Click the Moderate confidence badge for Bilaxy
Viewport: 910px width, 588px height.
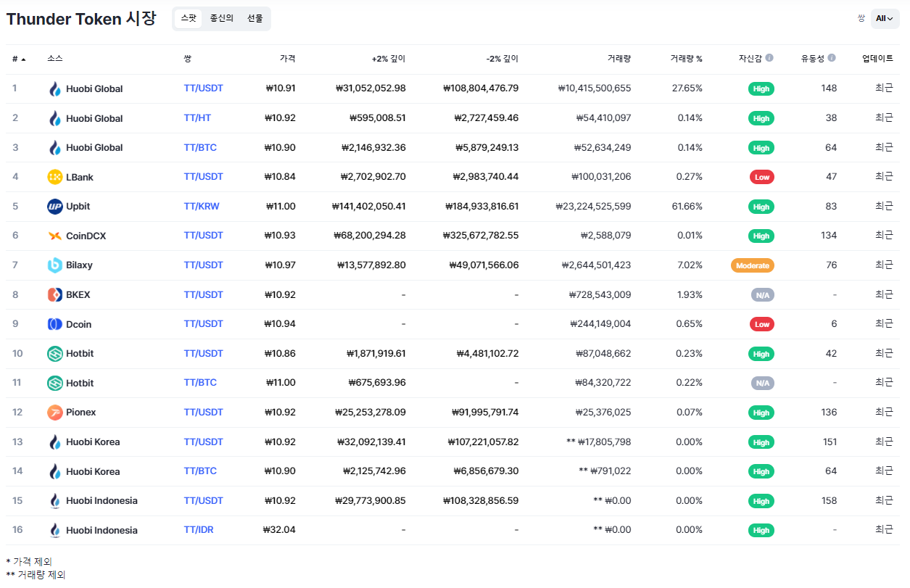click(753, 265)
